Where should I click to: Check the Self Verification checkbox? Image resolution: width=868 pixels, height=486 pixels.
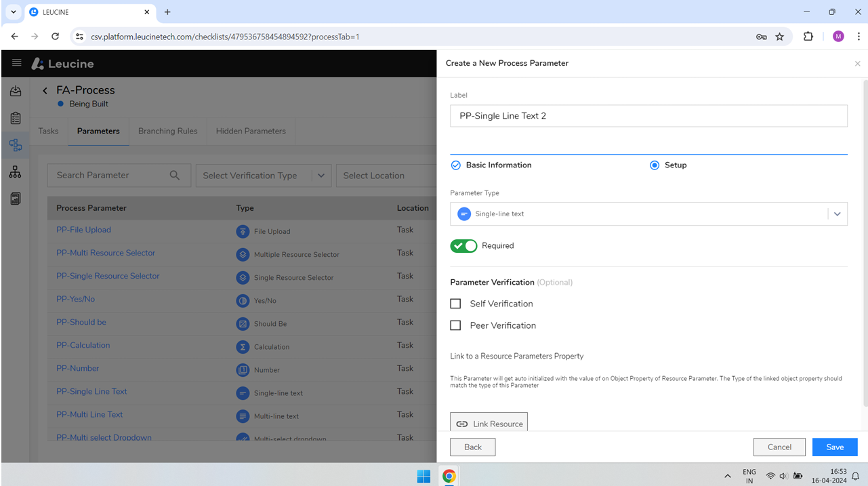click(x=455, y=304)
